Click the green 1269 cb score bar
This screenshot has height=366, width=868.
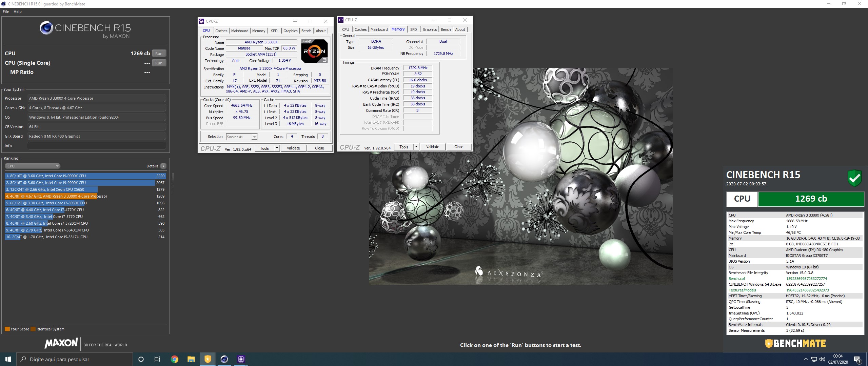click(811, 199)
